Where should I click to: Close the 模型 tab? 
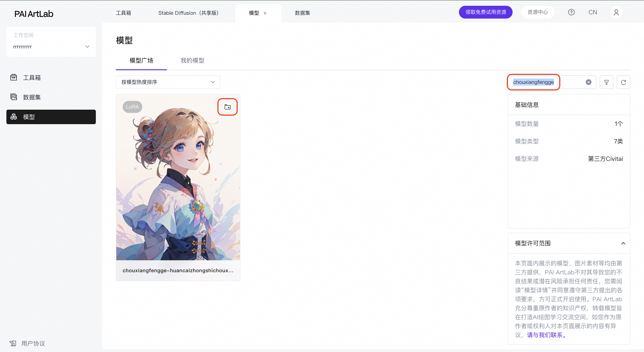[265, 13]
